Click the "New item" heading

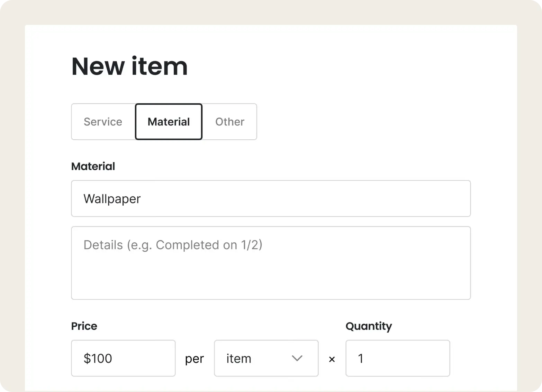(x=129, y=66)
